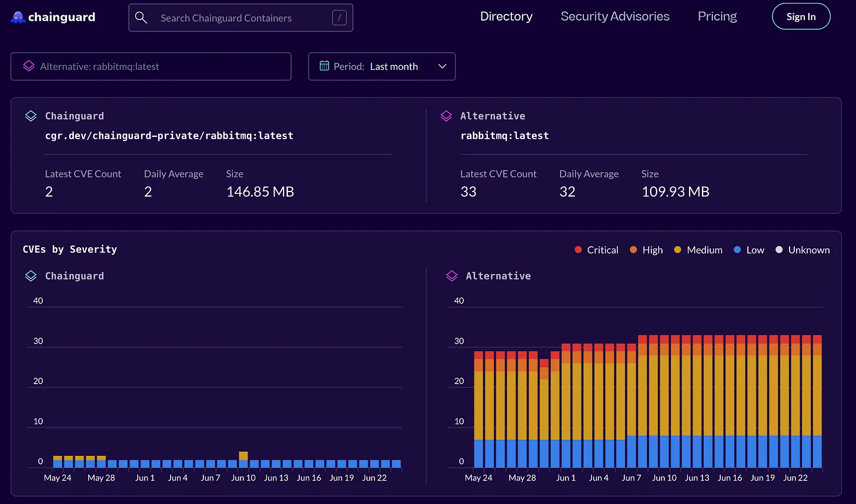Click the pink layers icon in Alternative input

29,66
